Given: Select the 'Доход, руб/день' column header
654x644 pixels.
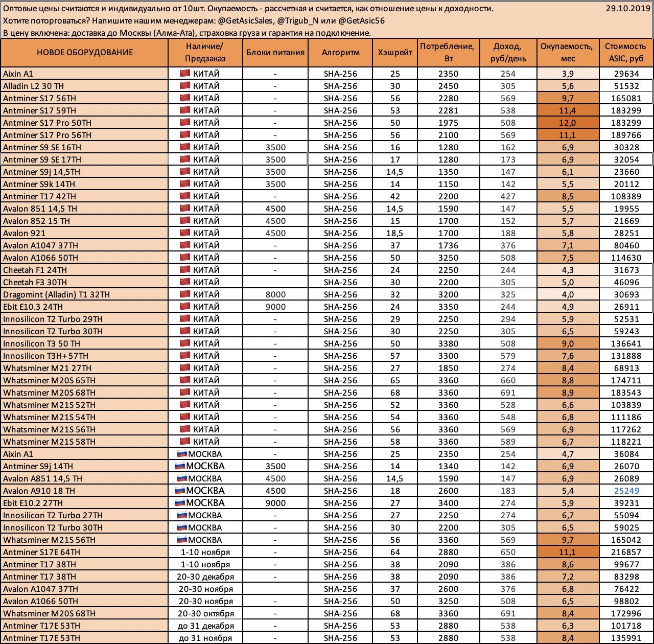Looking at the screenshot, I should click(x=508, y=53).
